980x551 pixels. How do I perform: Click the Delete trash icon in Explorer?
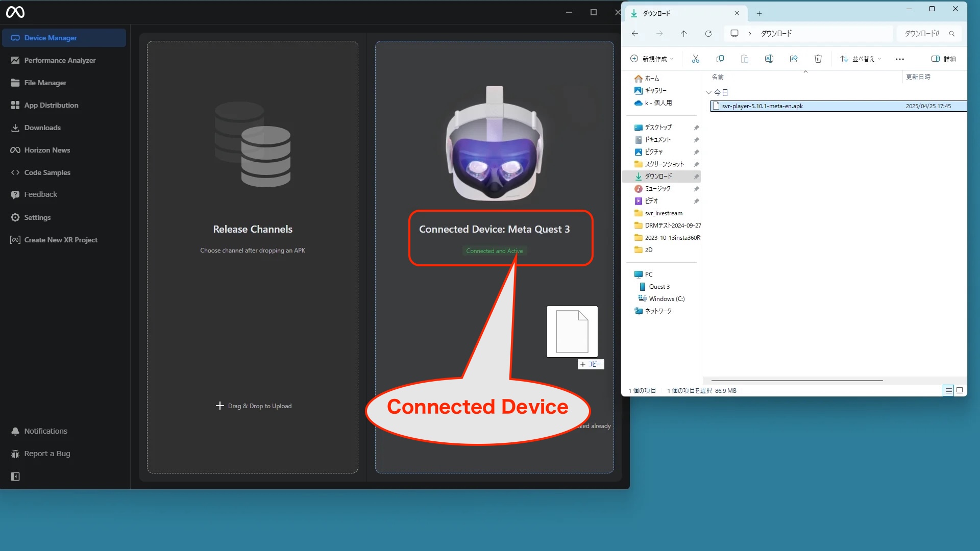(818, 59)
